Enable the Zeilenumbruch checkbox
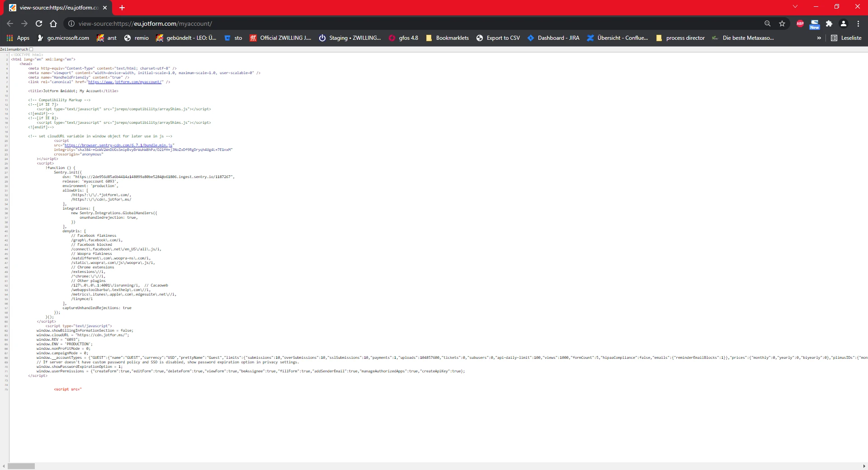The height and width of the screenshot is (470, 868). pyautogui.click(x=31, y=49)
